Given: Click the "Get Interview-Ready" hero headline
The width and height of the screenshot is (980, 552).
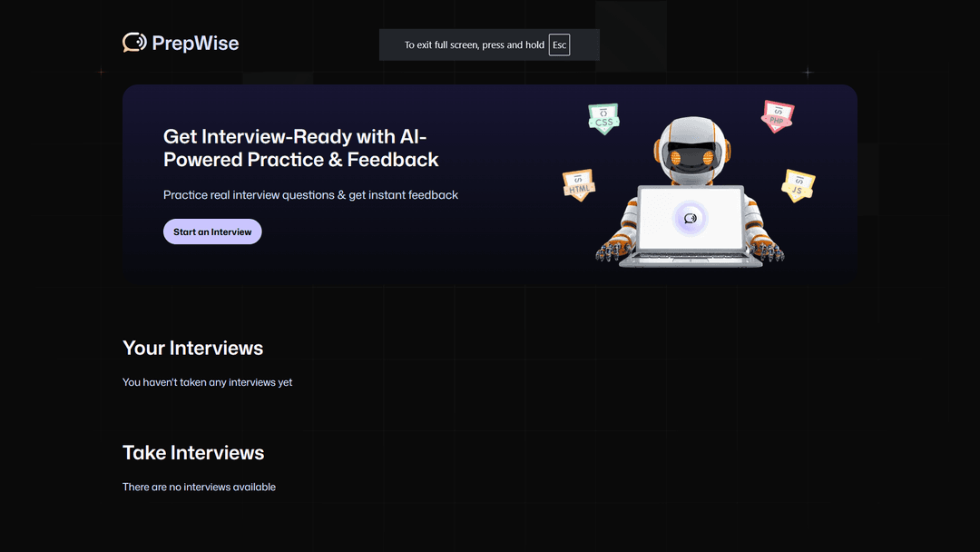Looking at the screenshot, I should point(300,148).
